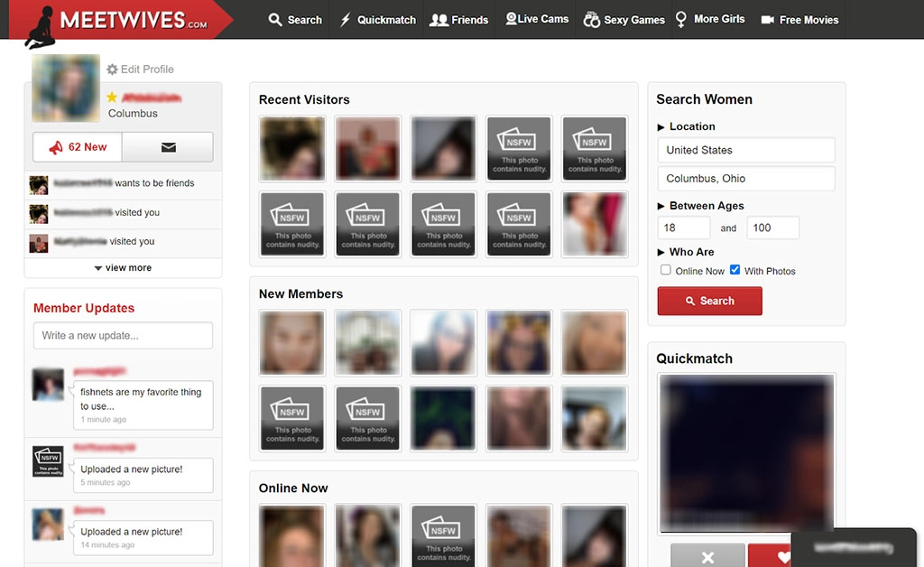Uncheck the With Photos checkbox
924x567 pixels.
735,270
